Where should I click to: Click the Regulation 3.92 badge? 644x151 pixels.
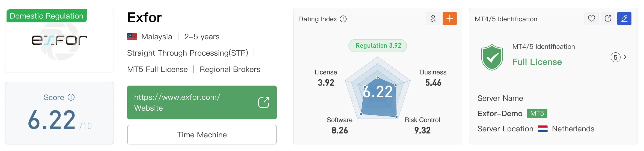tap(378, 46)
